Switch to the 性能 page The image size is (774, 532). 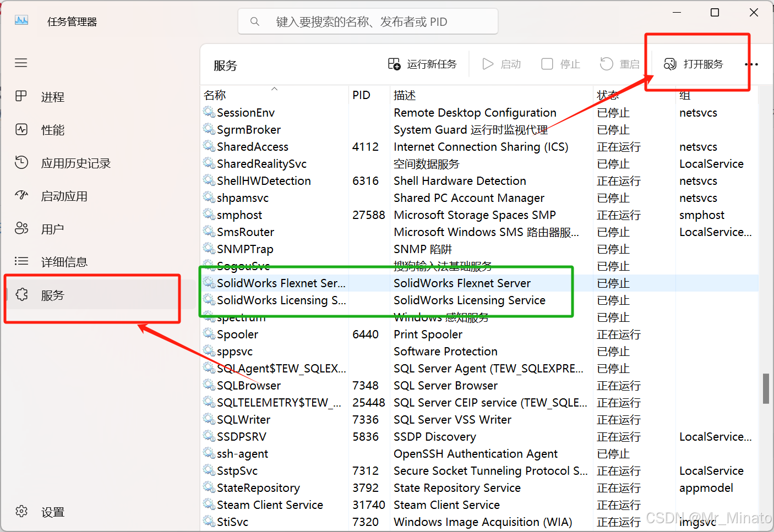pos(53,130)
